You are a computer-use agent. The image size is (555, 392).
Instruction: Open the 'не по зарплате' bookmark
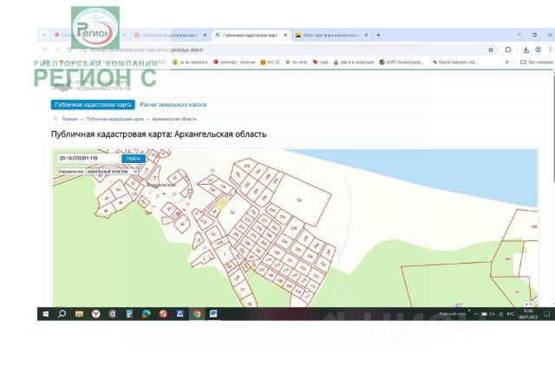click(x=190, y=62)
